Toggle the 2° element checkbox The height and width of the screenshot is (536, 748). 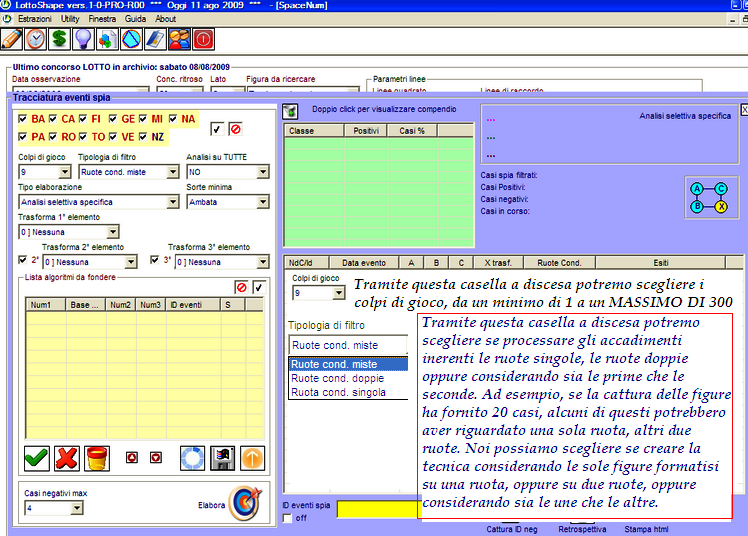pos(22,260)
